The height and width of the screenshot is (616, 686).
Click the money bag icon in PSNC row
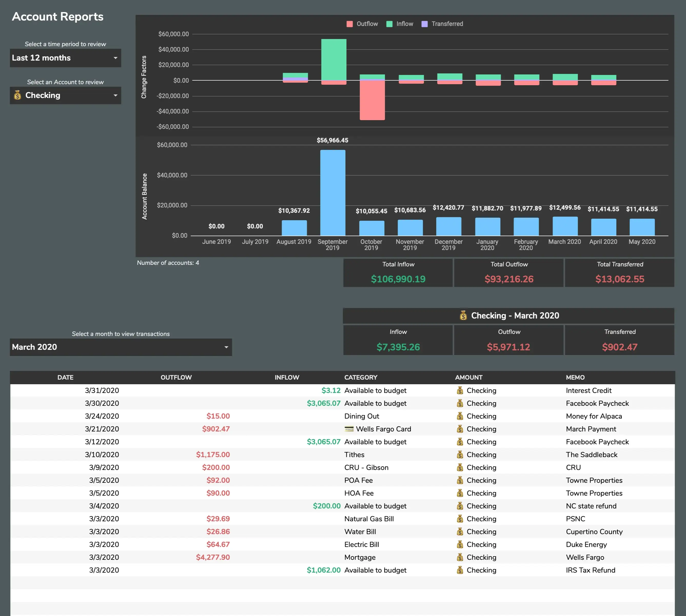pos(460,519)
